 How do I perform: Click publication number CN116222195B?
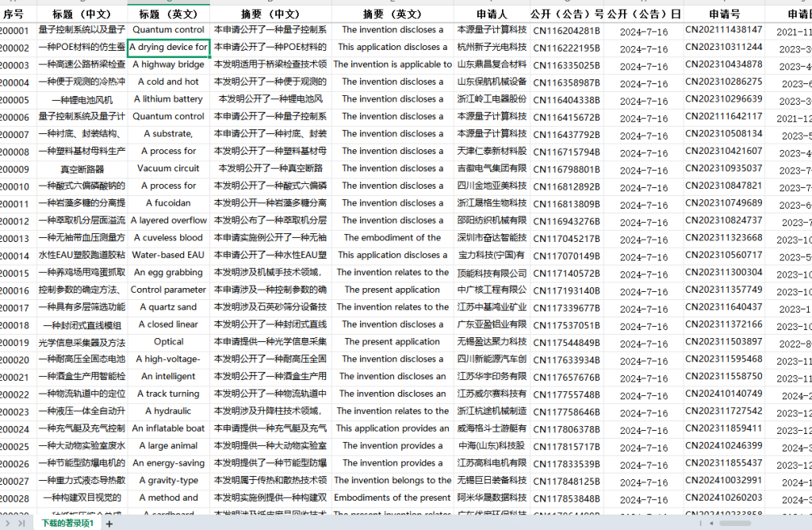pyautogui.click(x=566, y=48)
